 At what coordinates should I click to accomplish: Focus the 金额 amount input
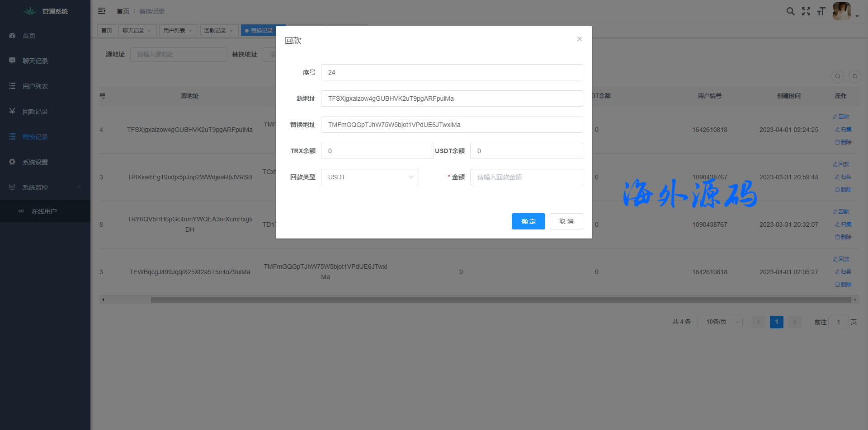pos(527,177)
